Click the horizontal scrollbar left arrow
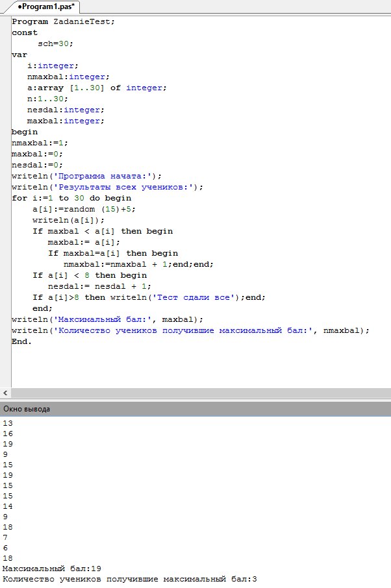 pos(5,393)
